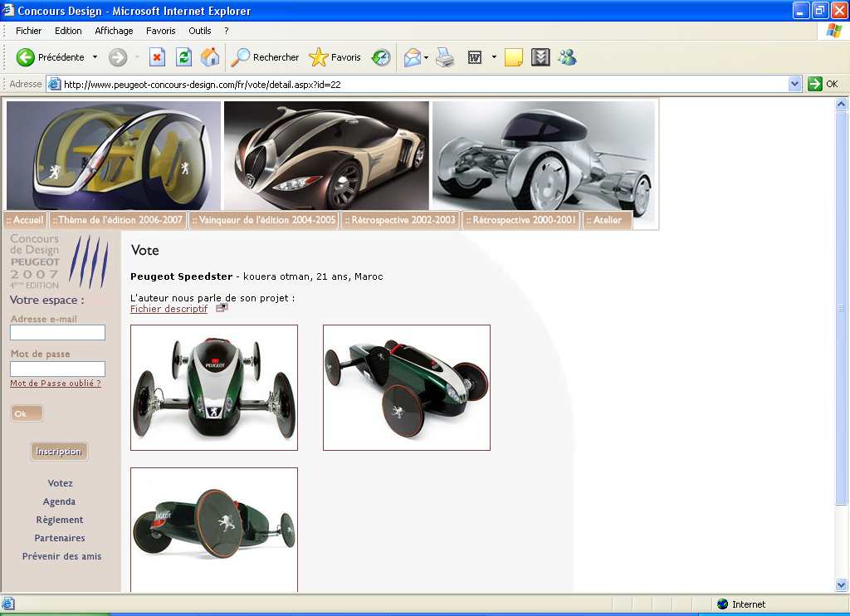This screenshot has width=850, height=616.
Task: Click the vertical scrollbar thumb
Action: (x=842, y=308)
